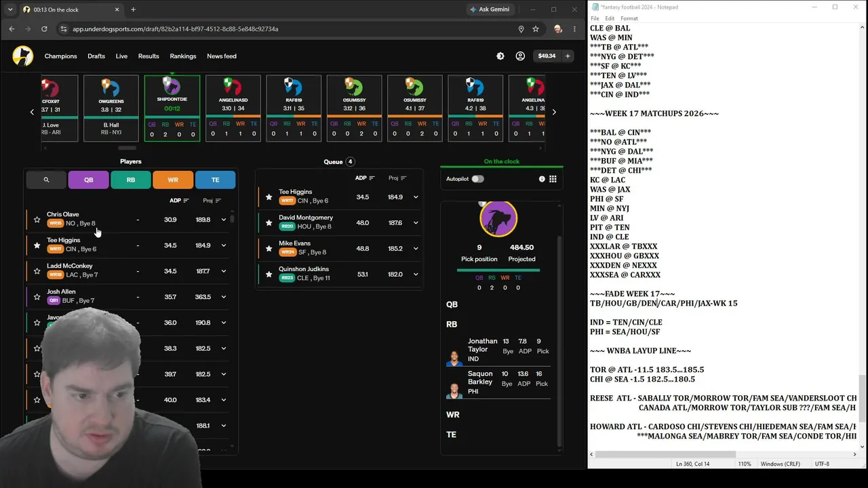Go back in the Chrome browser
This screenshot has width=868, height=488.
[x=12, y=29]
